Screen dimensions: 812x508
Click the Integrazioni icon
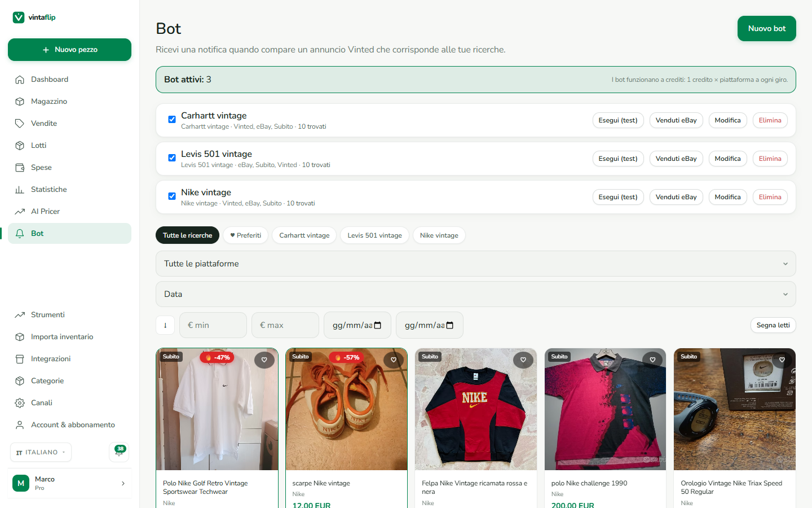click(x=20, y=359)
